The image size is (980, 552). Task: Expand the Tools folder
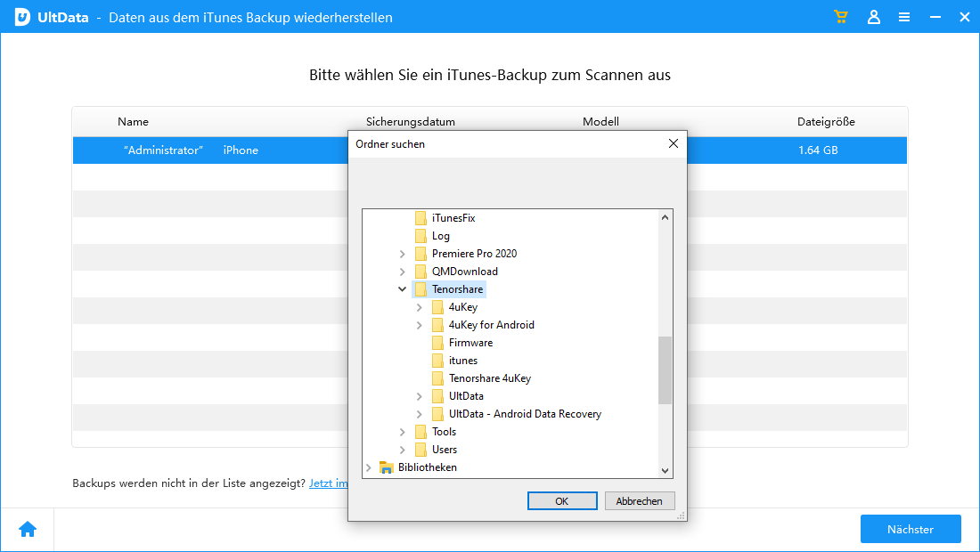click(x=403, y=432)
